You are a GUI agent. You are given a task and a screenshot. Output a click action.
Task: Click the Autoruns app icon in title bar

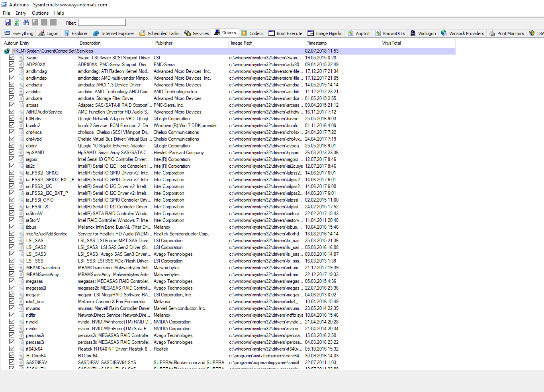tap(4, 4)
